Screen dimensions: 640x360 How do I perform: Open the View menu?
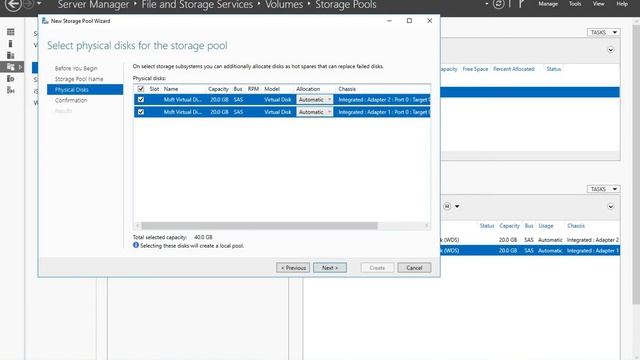598,4
